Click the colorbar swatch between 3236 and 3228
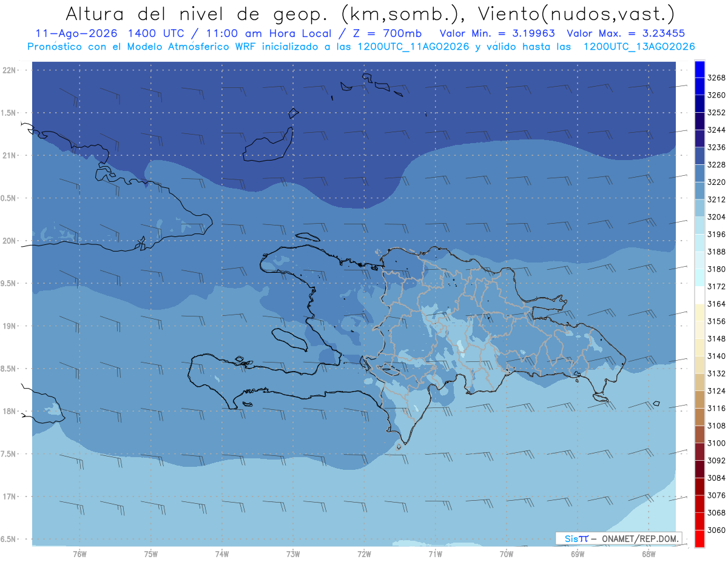The height and width of the screenshot is (562, 728). tap(699, 156)
